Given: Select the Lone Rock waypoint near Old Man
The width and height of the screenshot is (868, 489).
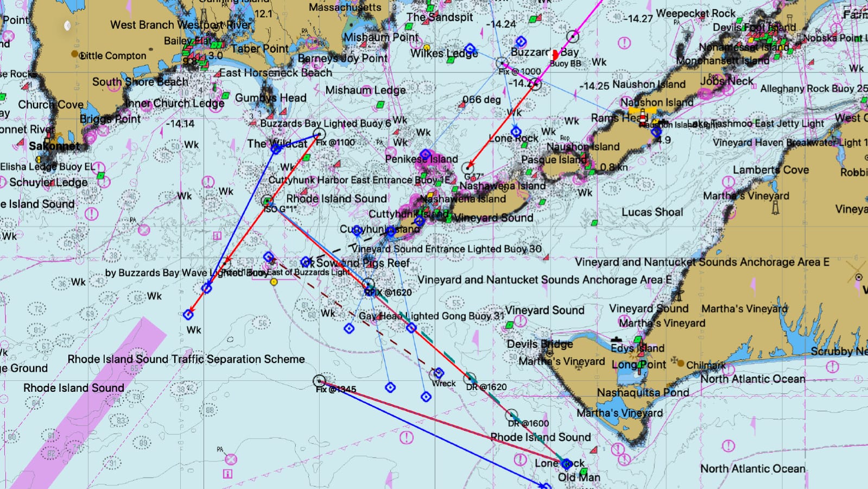Looking at the screenshot, I should (x=567, y=463).
